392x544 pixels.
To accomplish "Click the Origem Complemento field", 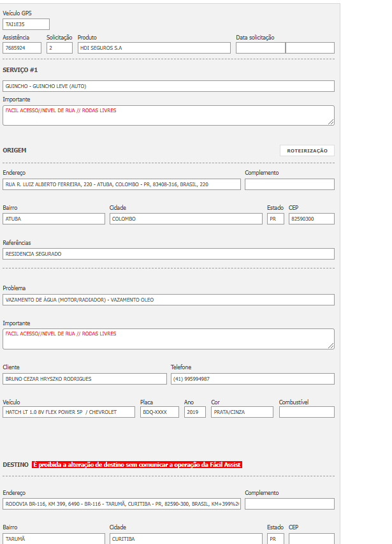I will pos(290,184).
